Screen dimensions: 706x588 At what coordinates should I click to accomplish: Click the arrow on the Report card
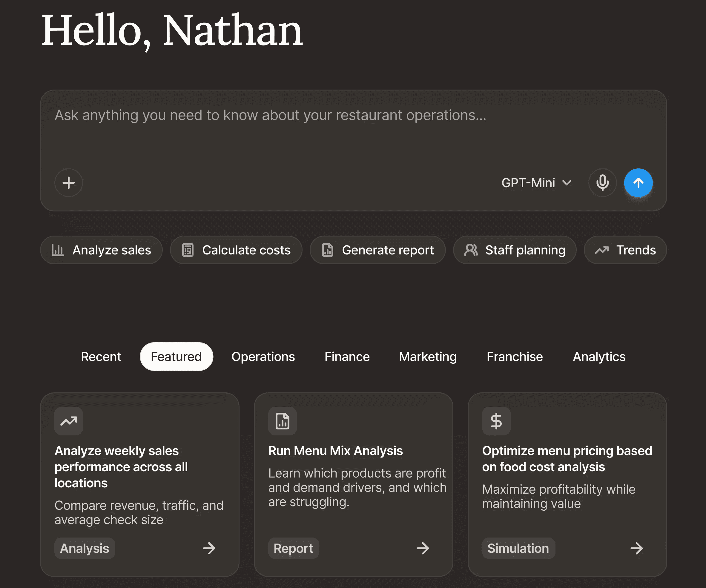tap(423, 548)
